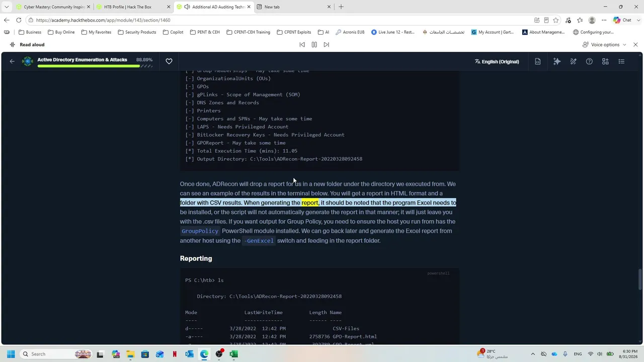Close the New tab tab
Viewport: 644px width, 362px height.
(330, 7)
